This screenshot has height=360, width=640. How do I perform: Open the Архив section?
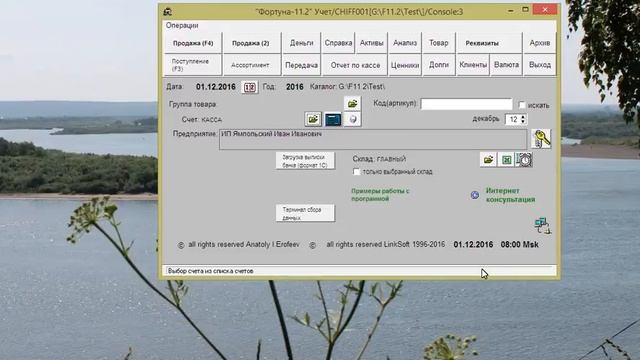tap(540, 43)
